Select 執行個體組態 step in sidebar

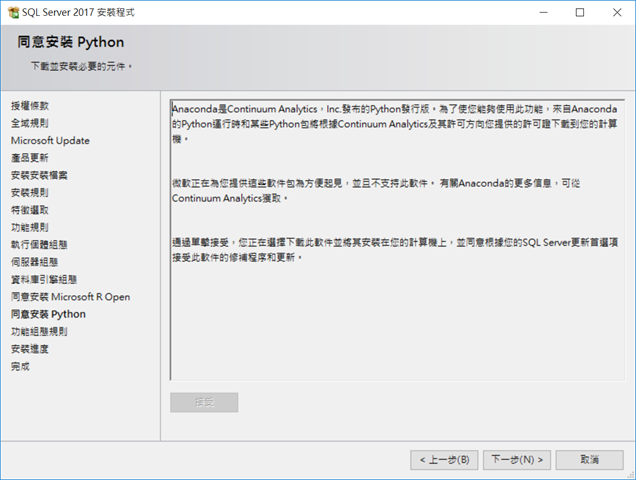[39, 245]
